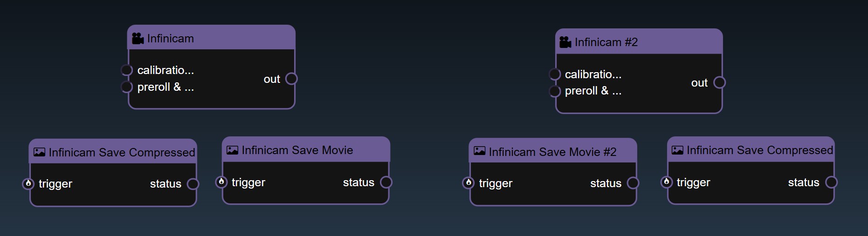This screenshot has width=868, height=236.
Task: Click the camera icon on the Infinicam node
Action: pyautogui.click(x=138, y=39)
